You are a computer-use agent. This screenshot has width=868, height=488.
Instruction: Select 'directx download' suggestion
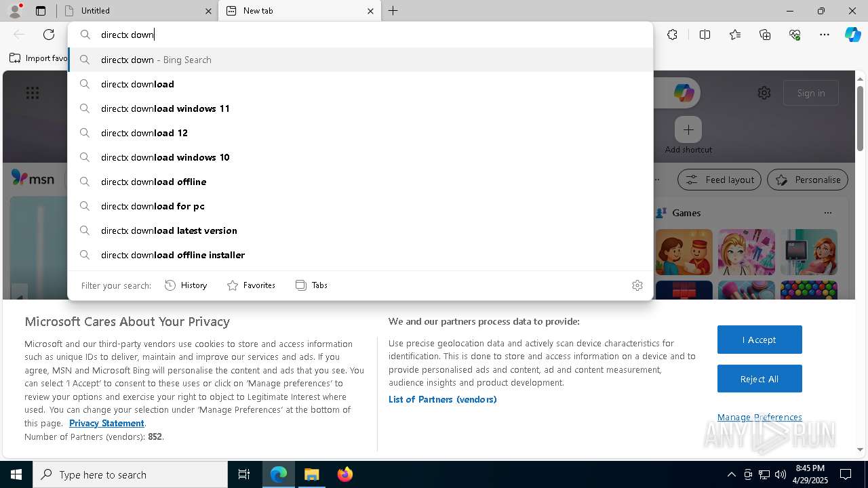coord(360,84)
